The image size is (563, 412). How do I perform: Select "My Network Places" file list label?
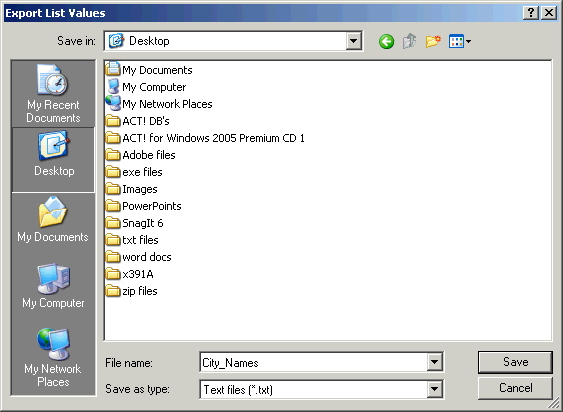pyautogui.click(x=167, y=104)
